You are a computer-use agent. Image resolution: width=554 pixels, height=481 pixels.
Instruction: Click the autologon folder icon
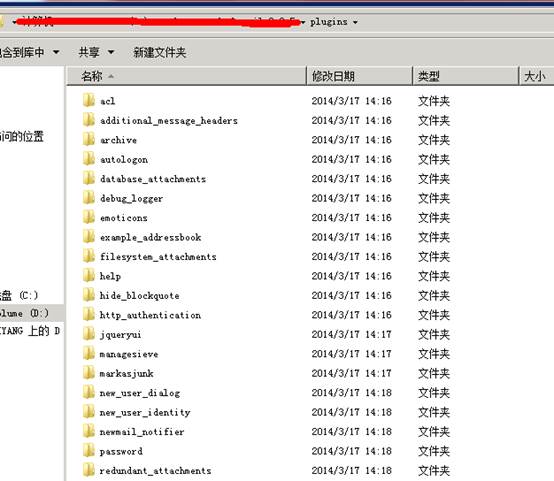(x=89, y=159)
